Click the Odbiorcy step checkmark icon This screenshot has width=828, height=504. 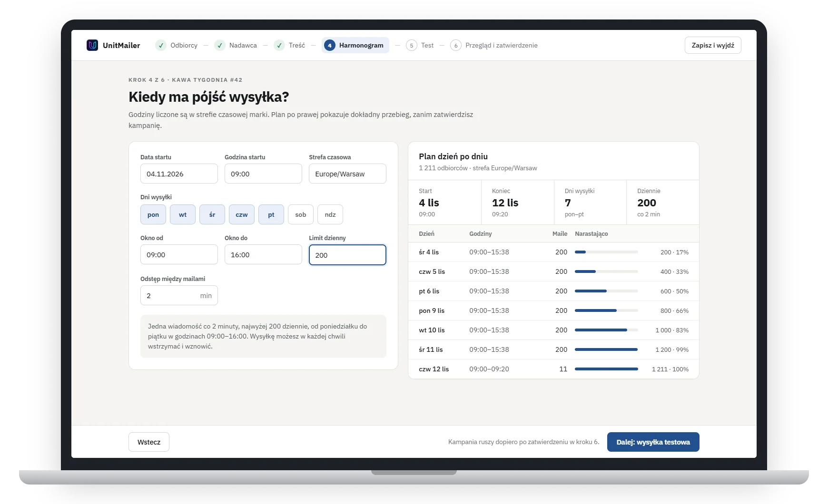click(x=161, y=45)
